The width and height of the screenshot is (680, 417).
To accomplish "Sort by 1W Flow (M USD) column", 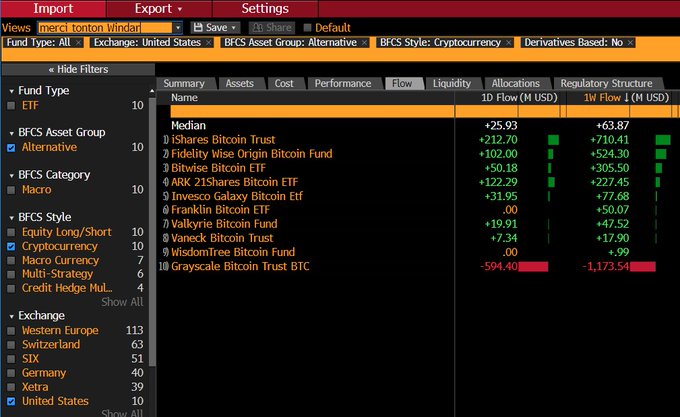I will (626, 98).
